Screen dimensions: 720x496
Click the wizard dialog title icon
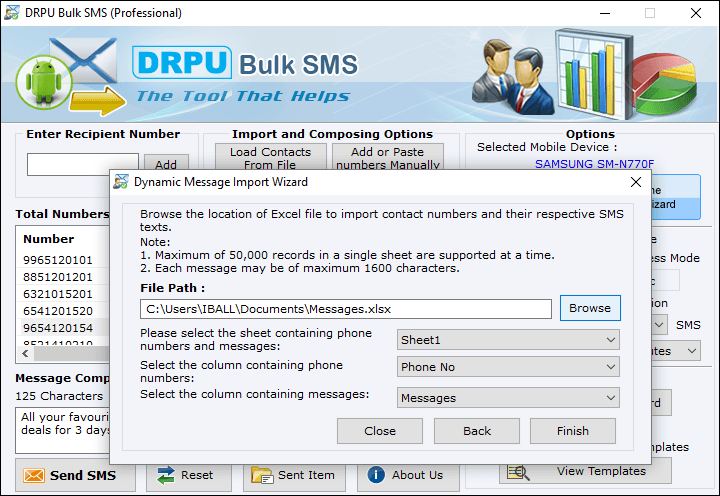(121, 182)
